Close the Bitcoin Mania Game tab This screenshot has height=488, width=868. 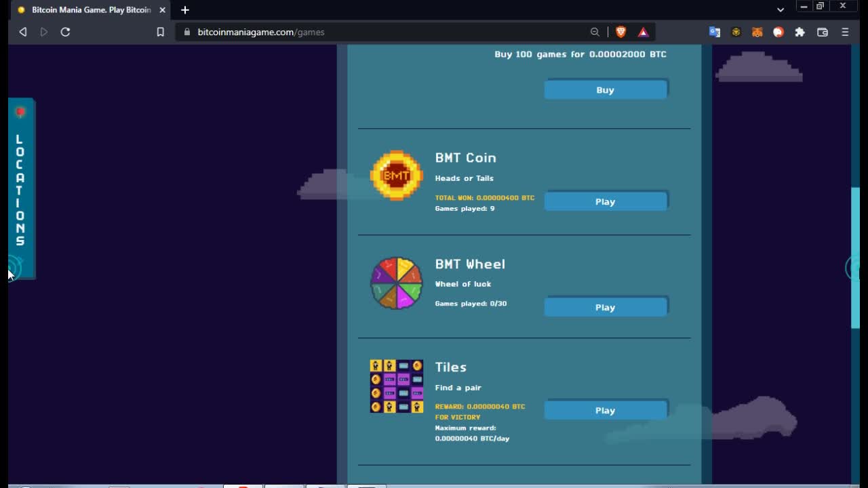tap(162, 10)
